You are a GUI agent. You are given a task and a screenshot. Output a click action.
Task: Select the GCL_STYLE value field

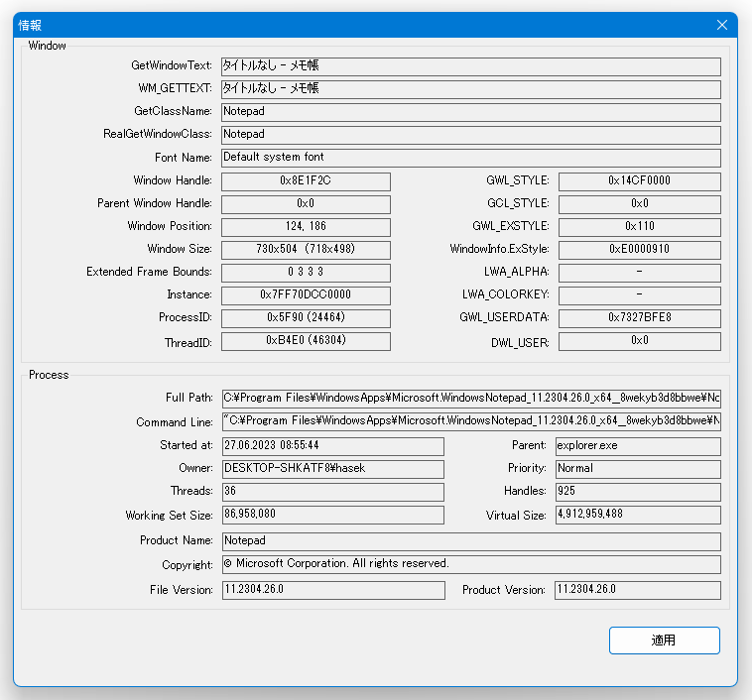click(640, 204)
